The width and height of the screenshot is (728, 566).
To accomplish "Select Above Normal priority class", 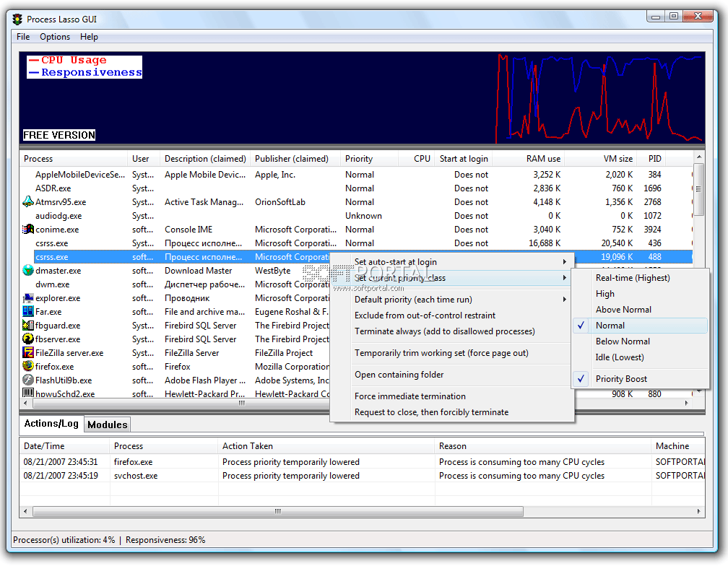I will coord(640,310).
